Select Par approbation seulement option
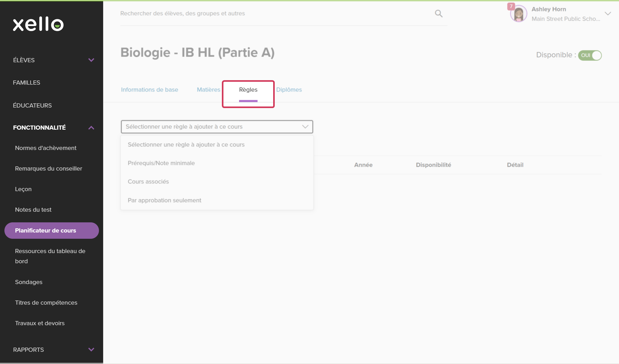Image resolution: width=619 pixels, height=364 pixels. click(x=217, y=200)
